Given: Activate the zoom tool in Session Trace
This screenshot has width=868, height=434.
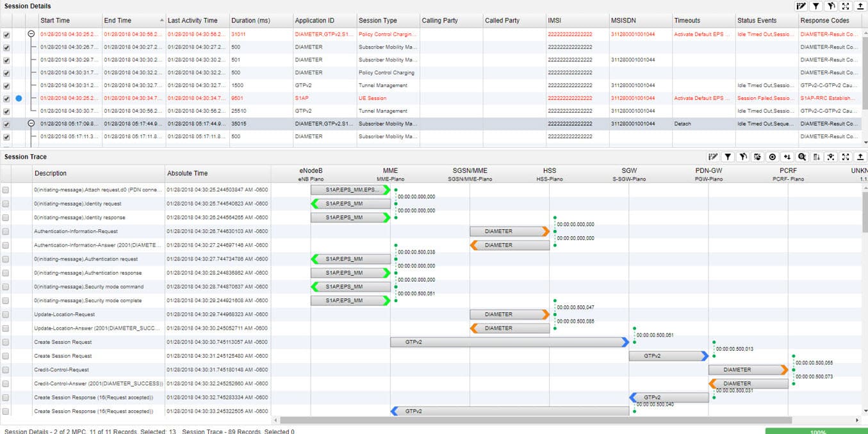Looking at the screenshot, I should point(802,157).
